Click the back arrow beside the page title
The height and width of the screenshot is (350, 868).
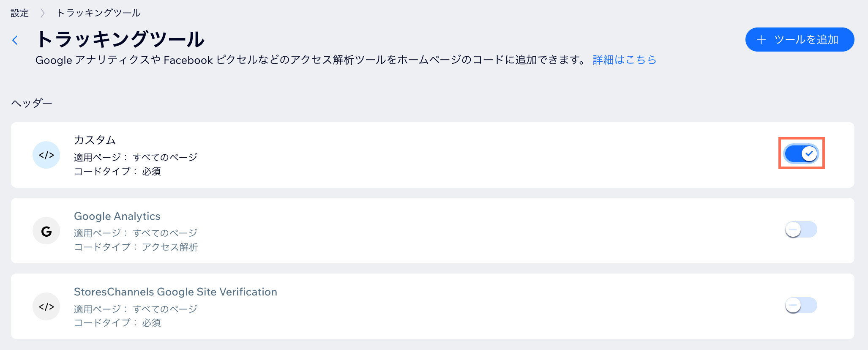click(15, 40)
